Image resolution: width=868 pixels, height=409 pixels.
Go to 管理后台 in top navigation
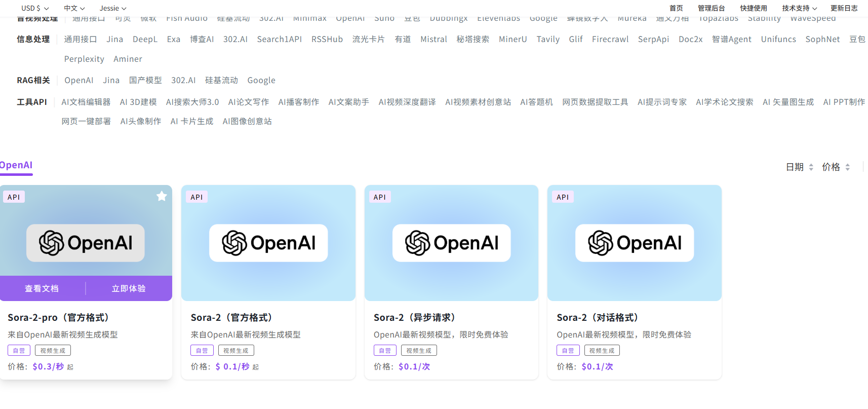(711, 8)
